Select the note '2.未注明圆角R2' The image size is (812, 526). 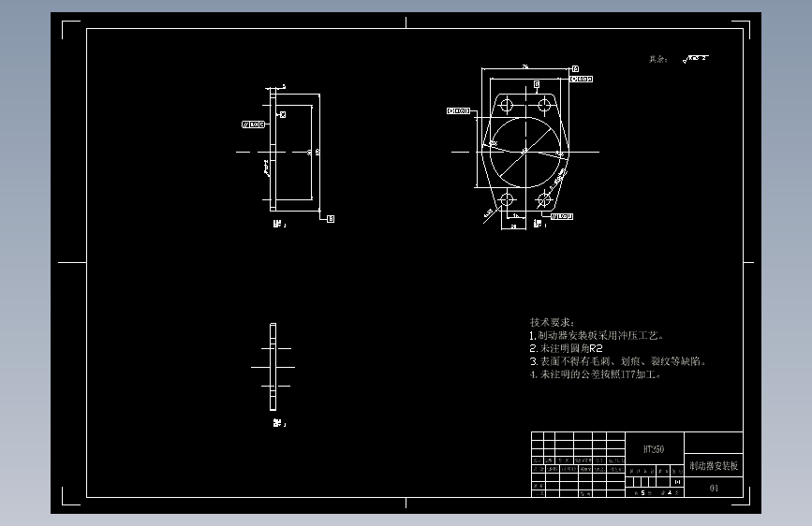click(x=566, y=348)
